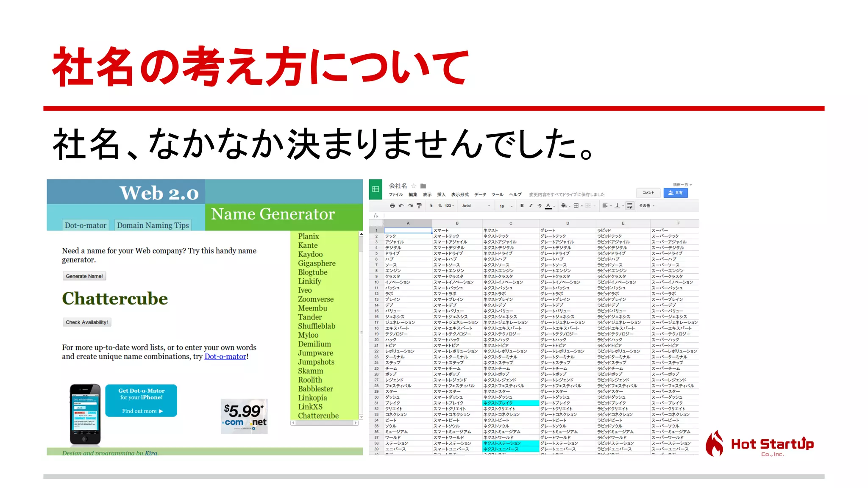Click highlighted cell ネクストステーション
Screen dimensions: 868x488
pos(511,444)
